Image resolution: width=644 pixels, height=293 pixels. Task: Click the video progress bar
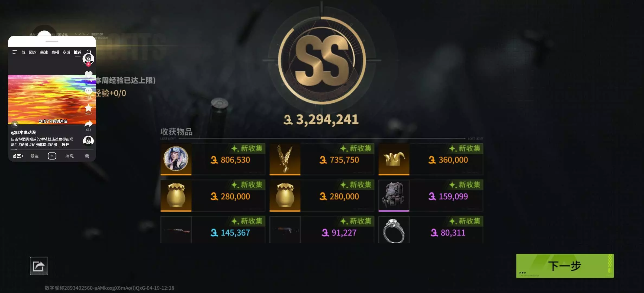click(x=52, y=149)
